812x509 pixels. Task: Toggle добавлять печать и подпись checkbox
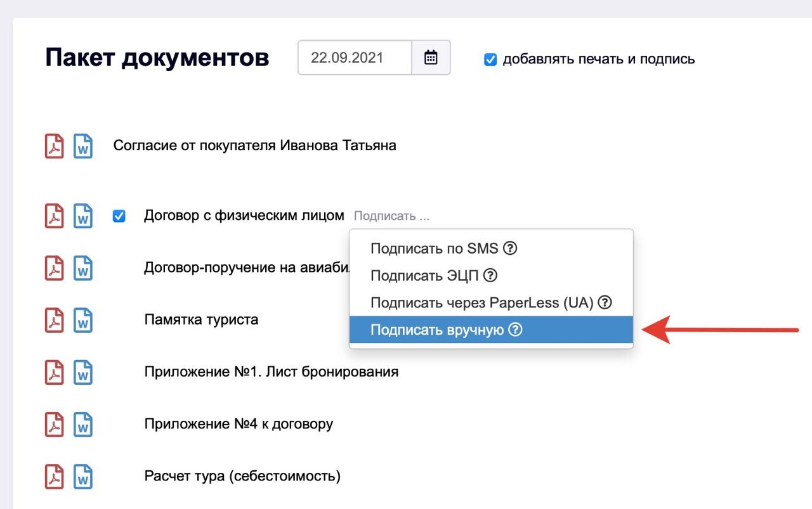tap(490, 60)
